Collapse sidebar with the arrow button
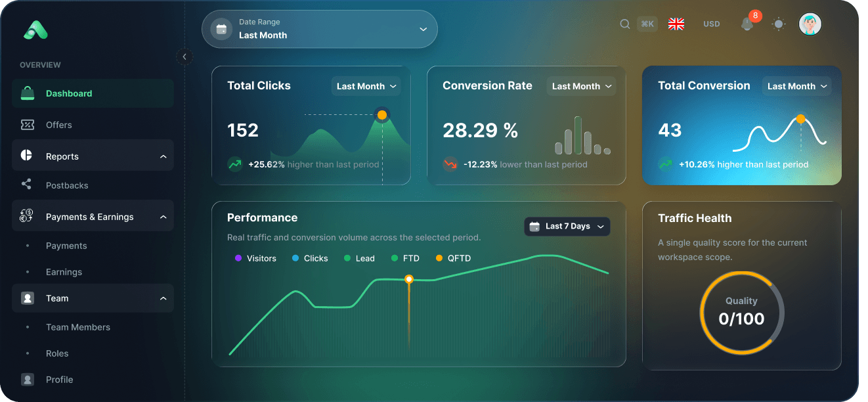This screenshot has width=868, height=402. click(184, 57)
